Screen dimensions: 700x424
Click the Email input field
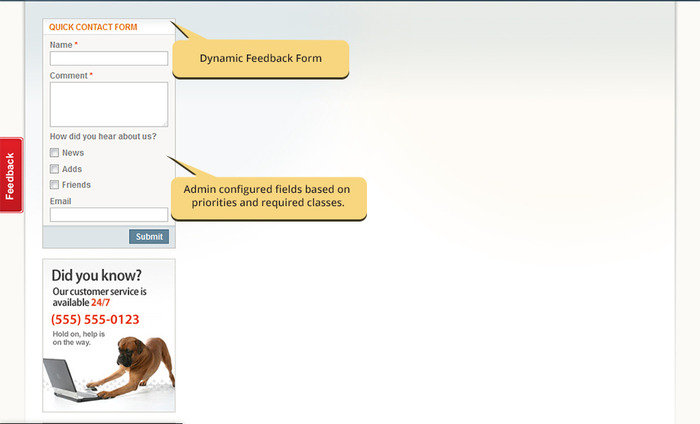point(108,215)
